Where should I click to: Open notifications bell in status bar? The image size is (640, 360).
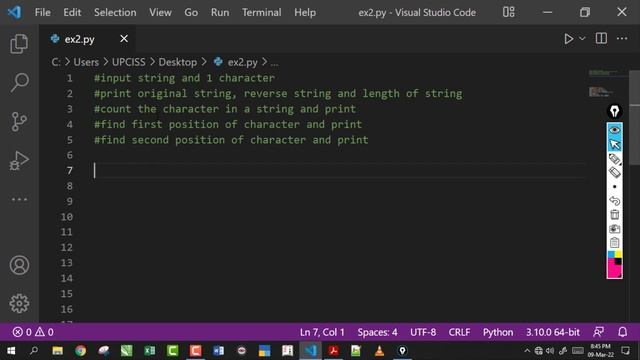(622, 332)
